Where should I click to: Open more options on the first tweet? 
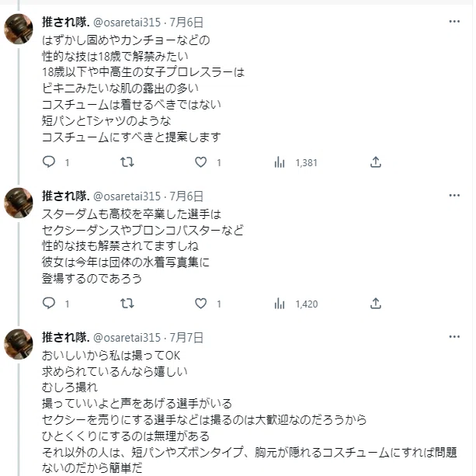pos(454,22)
